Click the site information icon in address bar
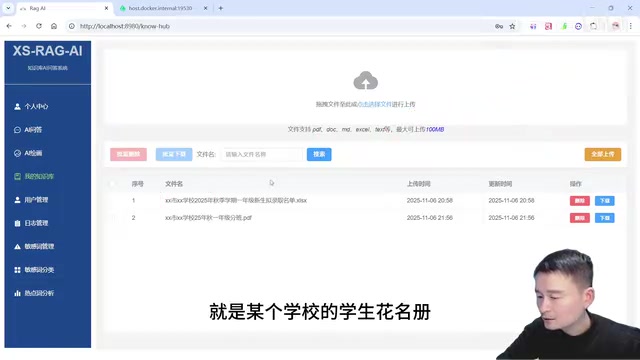The image size is (640, 360). [x=72, y=26]
